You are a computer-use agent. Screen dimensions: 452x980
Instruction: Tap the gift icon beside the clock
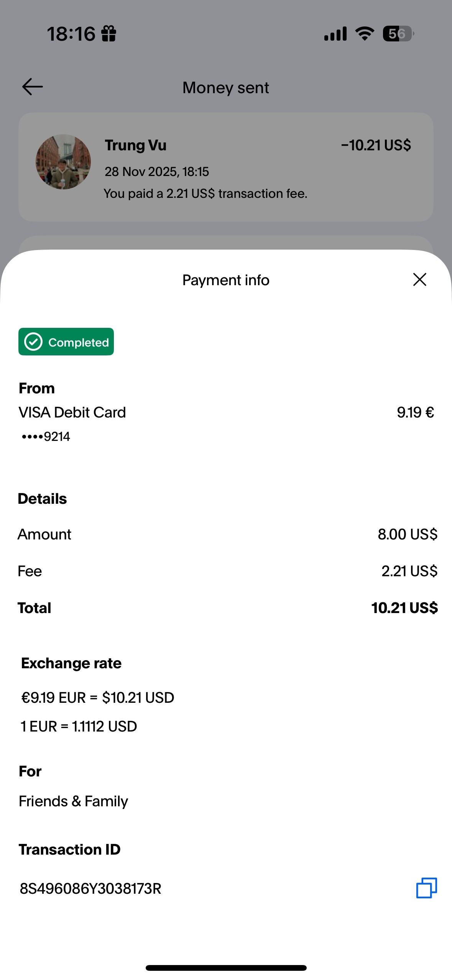click(108, 34)
